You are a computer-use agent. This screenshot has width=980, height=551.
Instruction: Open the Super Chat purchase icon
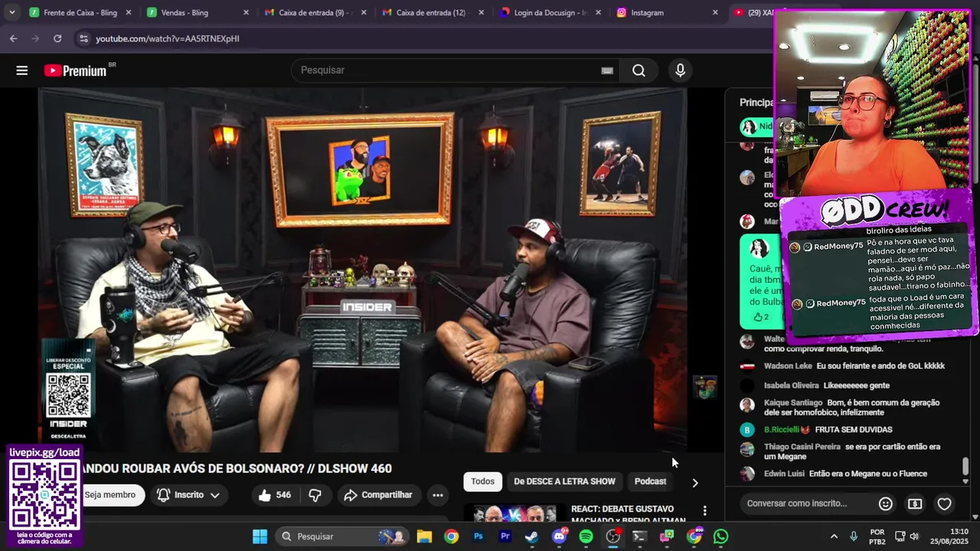tap(915, 504)
